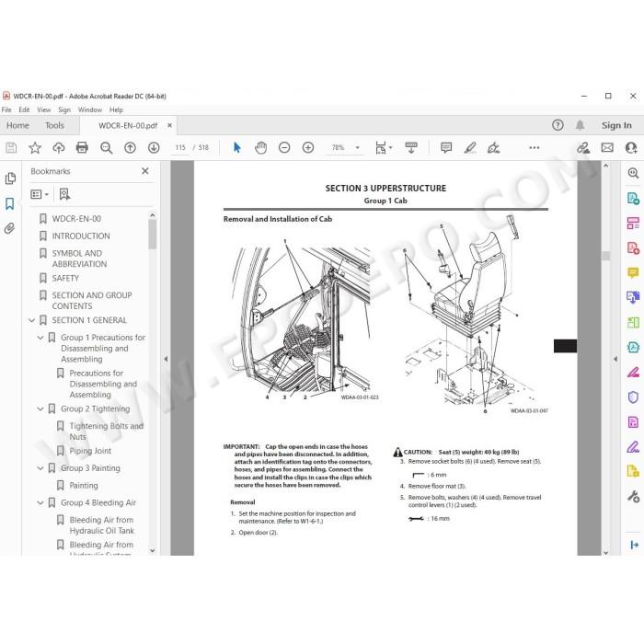Collapse Group 2 Tightening bookmark

coord(40,409)
